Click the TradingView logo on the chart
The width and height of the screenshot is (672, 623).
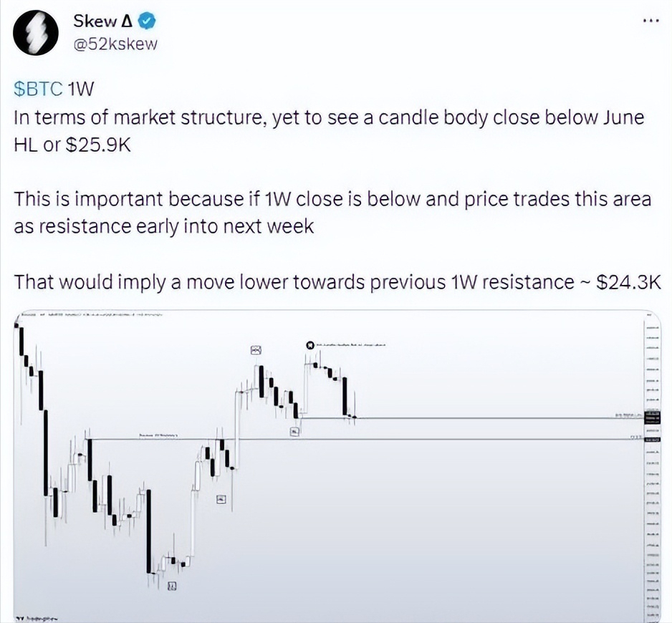(x=37, y=617)
